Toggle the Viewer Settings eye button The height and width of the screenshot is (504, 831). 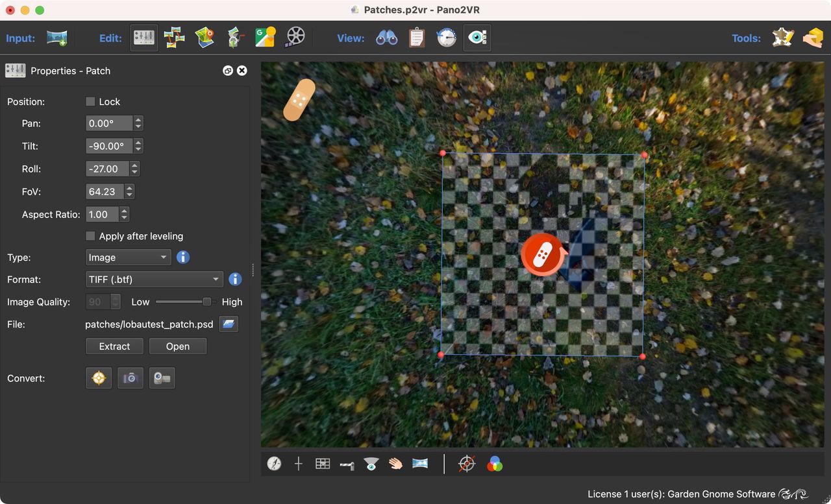pyautogui.click(x=477, y=38)
